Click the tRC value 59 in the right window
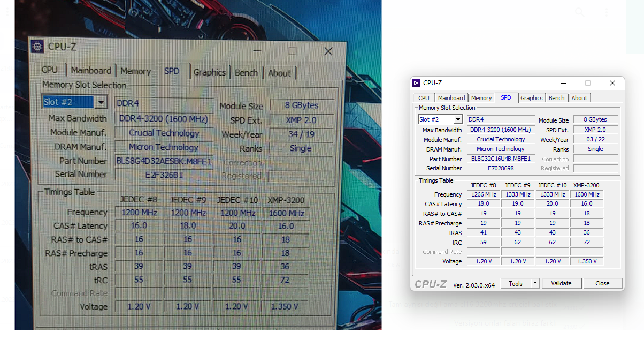This screenshot has width=644, height=347. pos(484,242)
